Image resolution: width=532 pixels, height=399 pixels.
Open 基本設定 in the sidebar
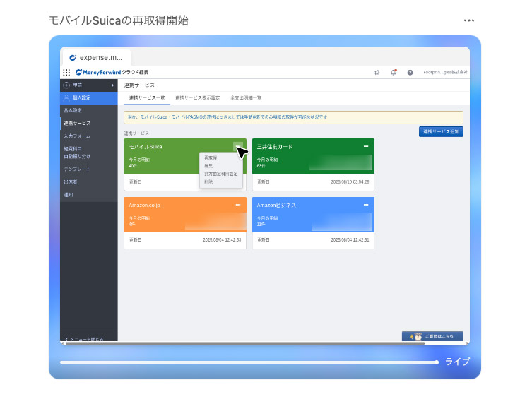pos(89,110)
